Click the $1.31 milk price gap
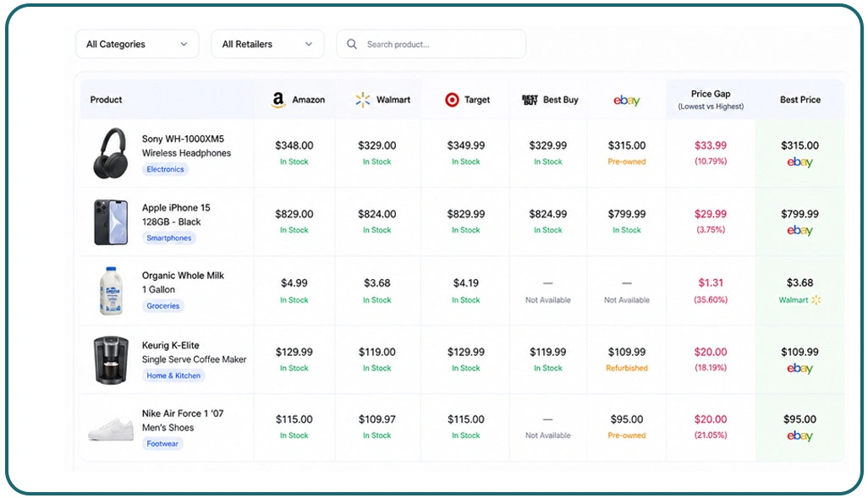The image size is (868, 498). coord(711,282)
